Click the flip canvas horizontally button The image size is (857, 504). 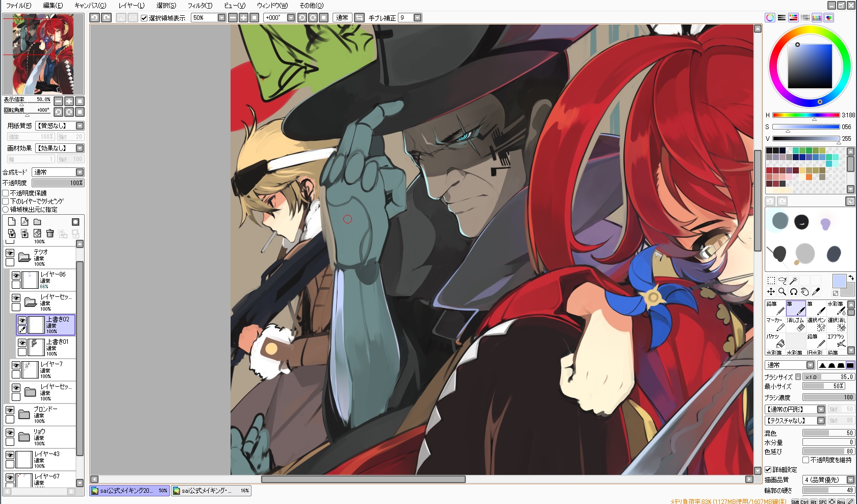click(x=360, y=18)
